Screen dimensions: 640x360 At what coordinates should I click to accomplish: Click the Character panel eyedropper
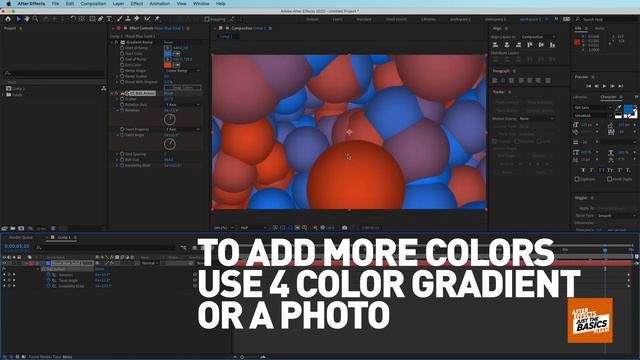[618, 108]
